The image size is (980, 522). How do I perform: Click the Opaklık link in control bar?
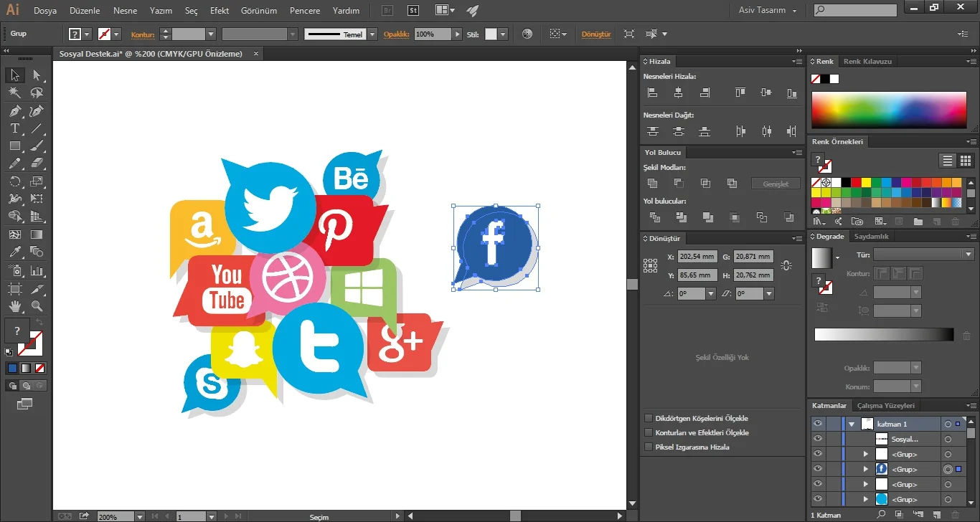pyautogui.click(x=396, y=34)
